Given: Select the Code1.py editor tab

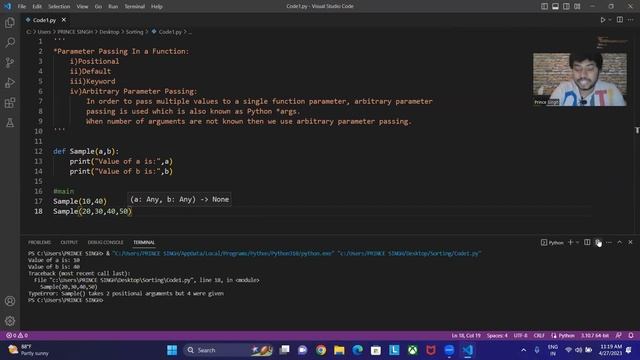Looking at the screenshot, I should click(x=44, y=20).
